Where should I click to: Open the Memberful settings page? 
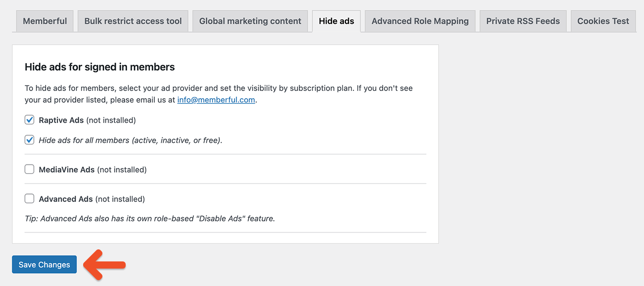click(x=44, y=21)
